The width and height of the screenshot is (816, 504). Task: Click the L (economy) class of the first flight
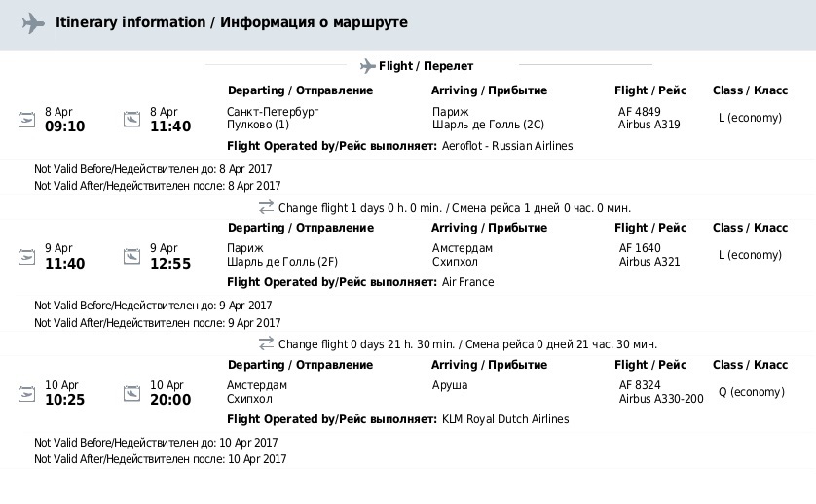750,118
